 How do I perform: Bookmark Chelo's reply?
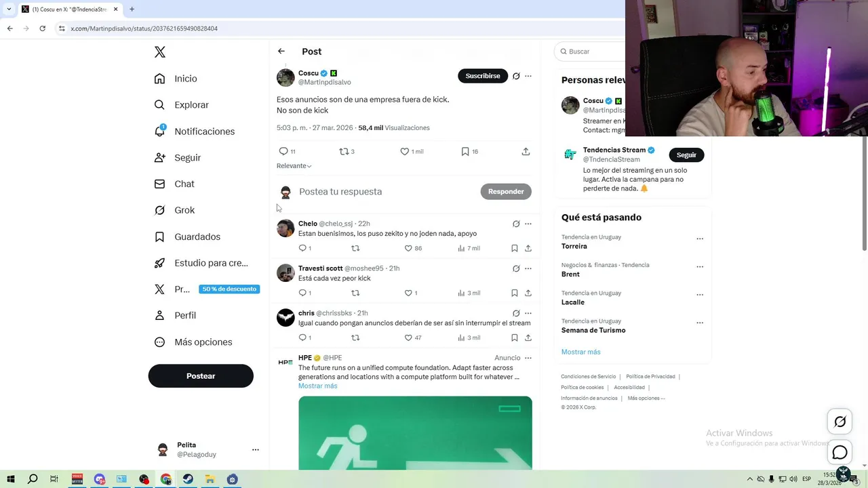[x=515, y=248]
